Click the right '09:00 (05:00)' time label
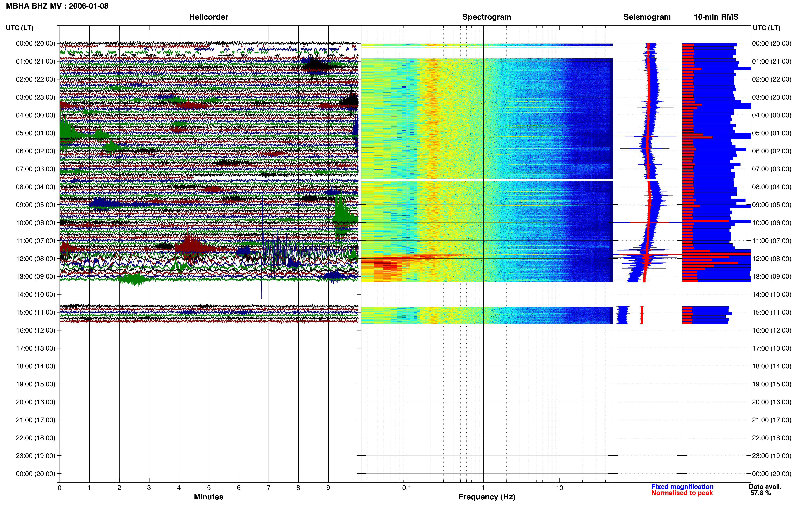The height and width of the screenshot is (508, 812). click(x=772, y=205)
